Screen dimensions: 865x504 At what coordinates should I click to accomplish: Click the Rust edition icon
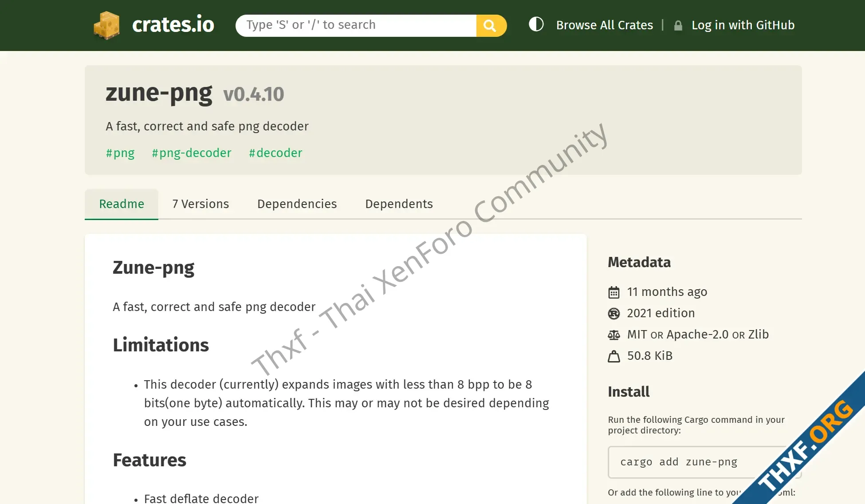(x=614, y=314)
